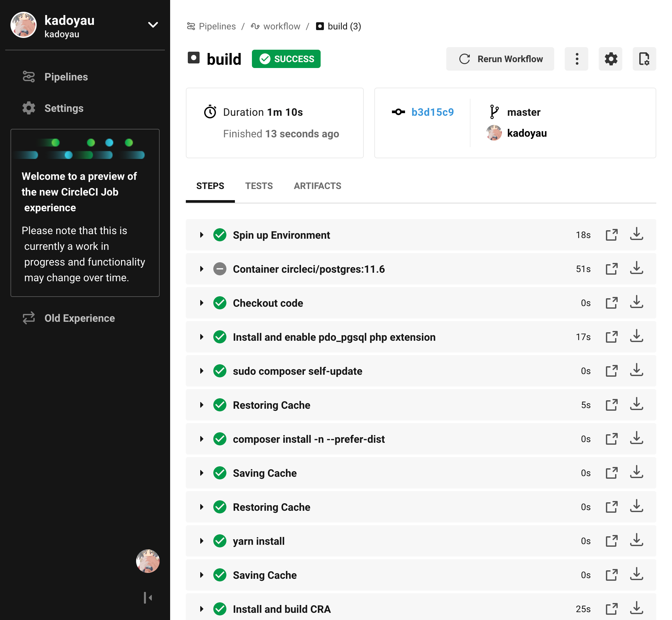This screenshot has height=620, width=672.
Task: Open commit b3d15c9 link
Action: coord(432,112)
